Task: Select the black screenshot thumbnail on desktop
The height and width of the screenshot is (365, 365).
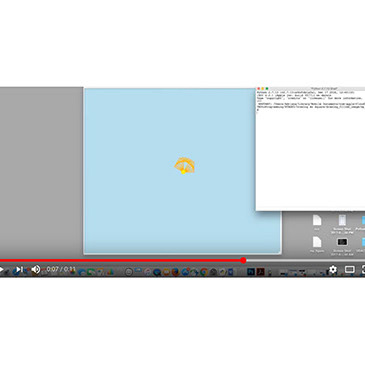Action: 342,242
